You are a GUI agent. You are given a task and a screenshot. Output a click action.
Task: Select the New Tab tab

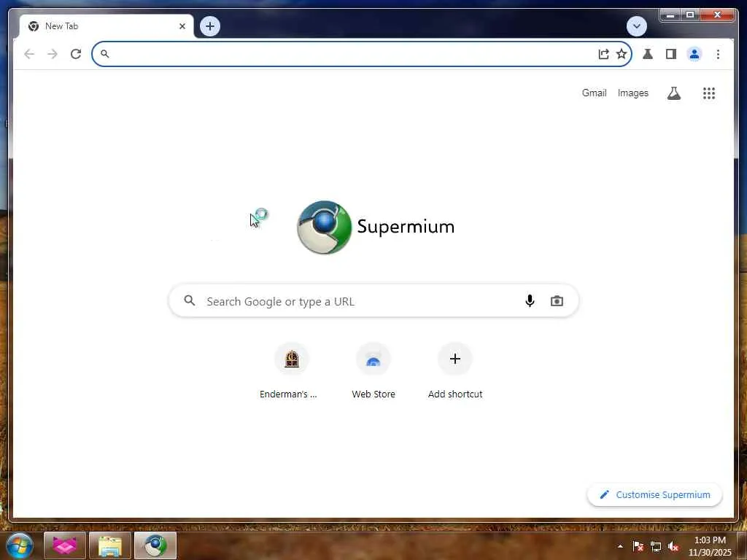[107, 26]
